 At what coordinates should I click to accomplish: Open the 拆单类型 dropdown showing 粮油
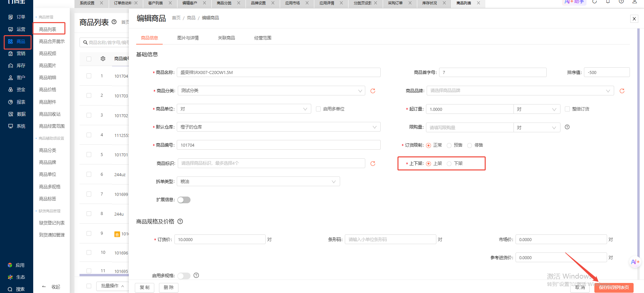pos(258,181)
